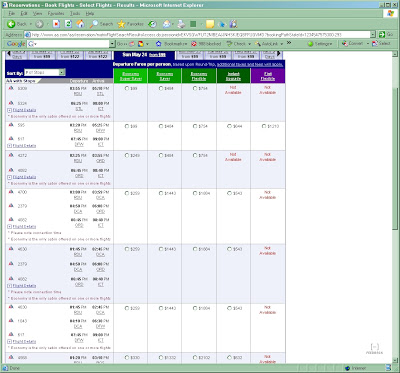
Task: Open Google toolbar Bookmarks
Action: point(171,44)
